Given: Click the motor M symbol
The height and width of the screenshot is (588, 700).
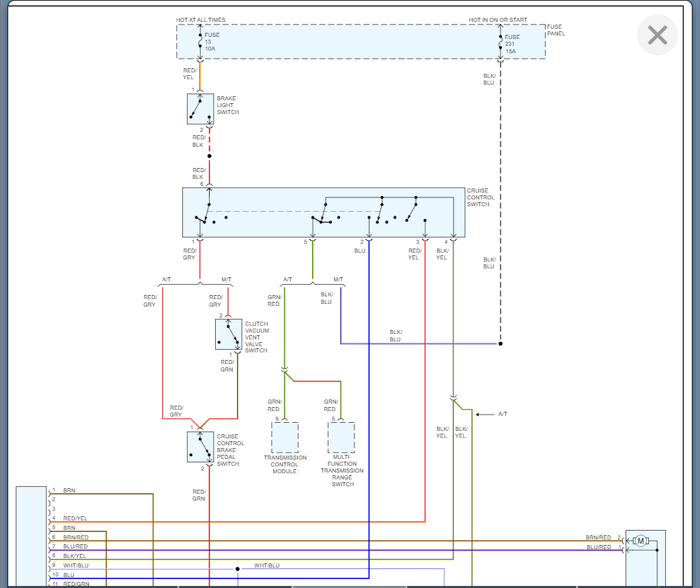Looking at the screenshot, I should [x=641, y=541].
